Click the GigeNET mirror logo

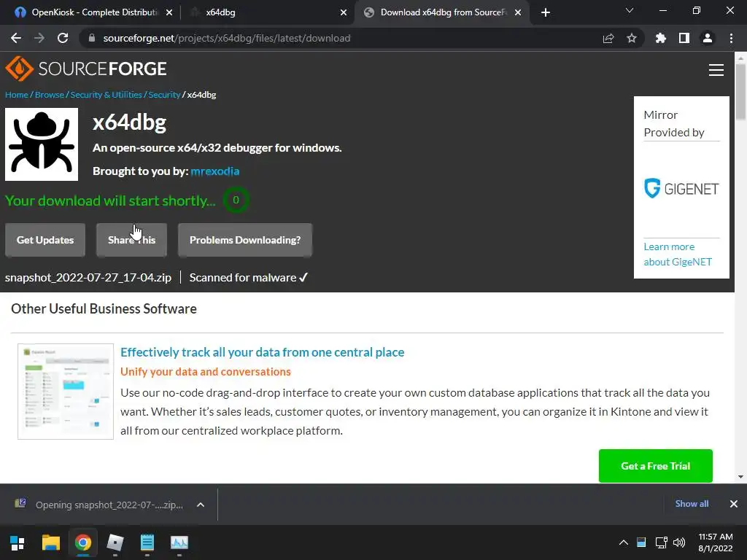(681, 189)
